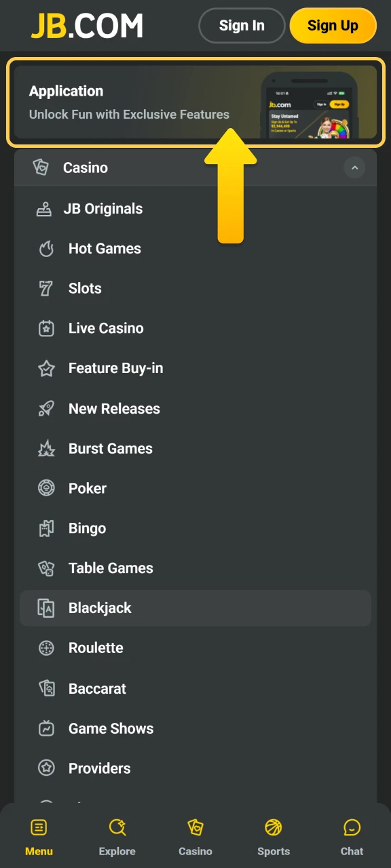Click the New Releases rocket icon

click(x=45, y=408)
